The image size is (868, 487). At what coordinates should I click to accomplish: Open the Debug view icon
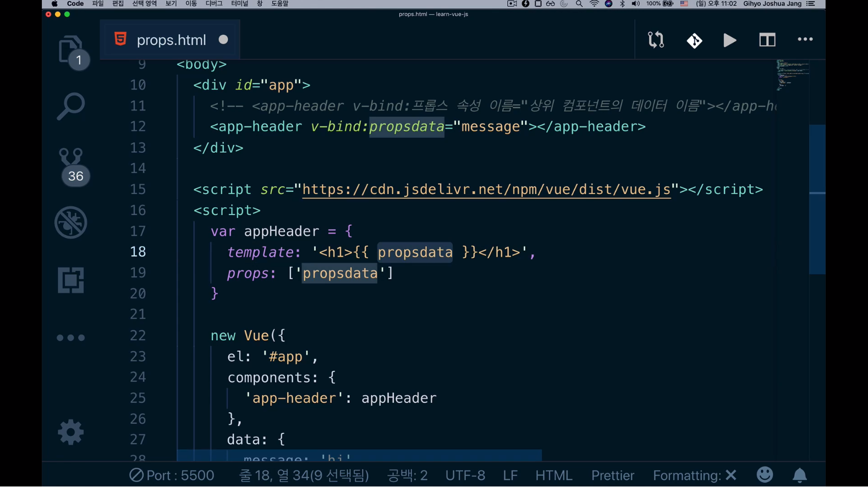point(70,223)
